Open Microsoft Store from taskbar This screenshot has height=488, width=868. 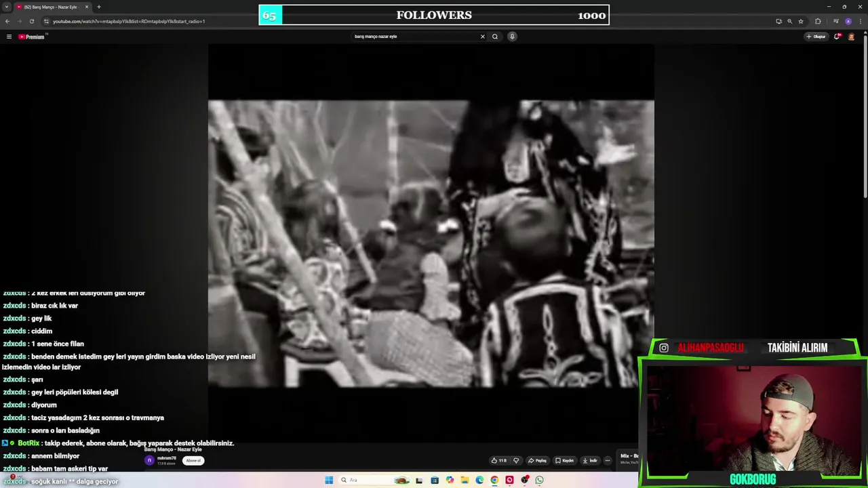pos(435,480)
